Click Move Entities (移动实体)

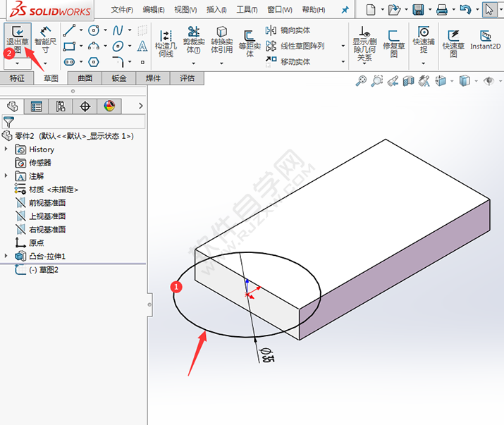288,61
